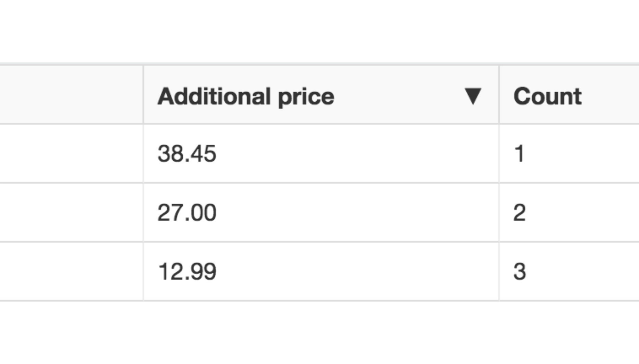
Task: Select the row with price 12.99
Action: (313, 270)
